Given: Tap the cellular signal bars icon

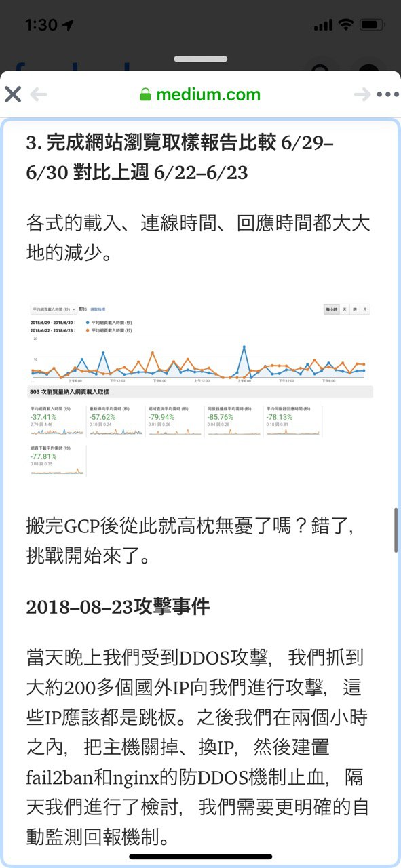Looking at the screenshot, I should [324, 25].
